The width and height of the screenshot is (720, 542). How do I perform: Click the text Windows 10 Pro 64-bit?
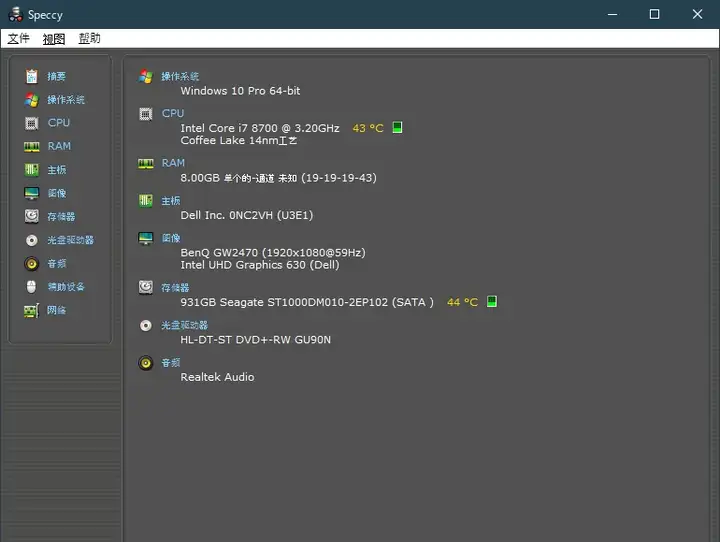click(240, 91)
